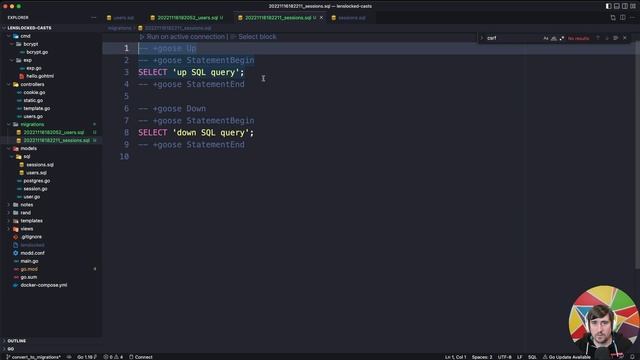
Task: Toggle find in selection
Action: click(616, 38)
